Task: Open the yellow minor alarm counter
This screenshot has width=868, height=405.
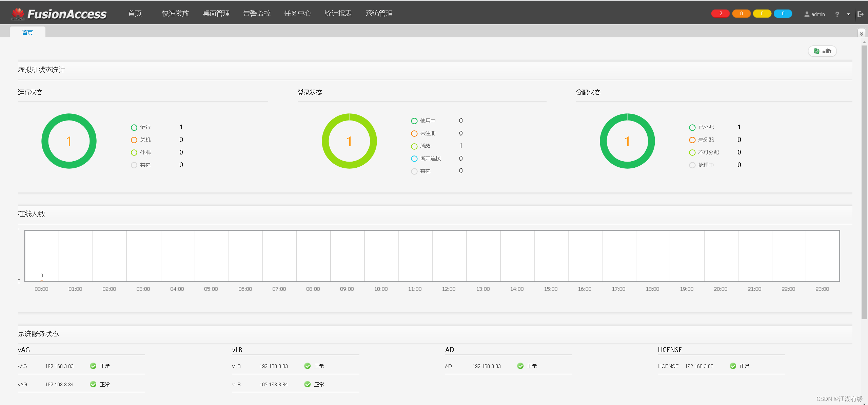Action: [762, 14]
